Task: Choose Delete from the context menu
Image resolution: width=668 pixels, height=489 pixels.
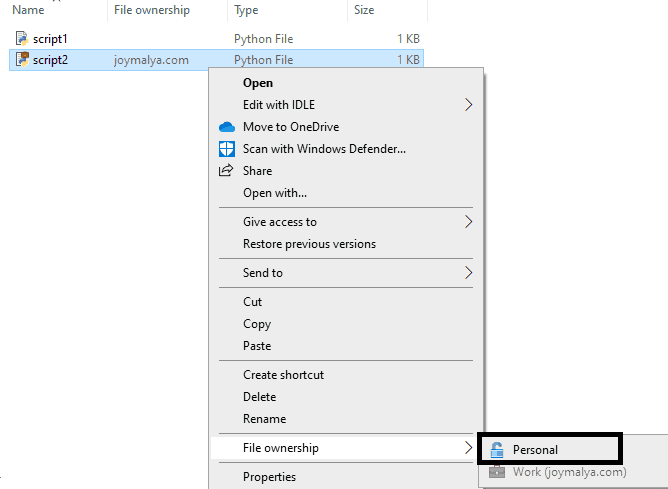Action: click(x=346, y=397)
